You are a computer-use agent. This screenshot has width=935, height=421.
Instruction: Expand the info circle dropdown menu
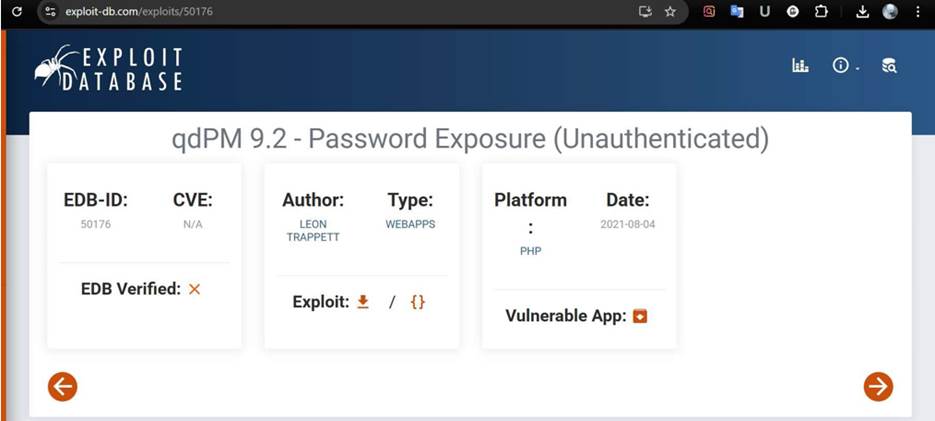843,65
